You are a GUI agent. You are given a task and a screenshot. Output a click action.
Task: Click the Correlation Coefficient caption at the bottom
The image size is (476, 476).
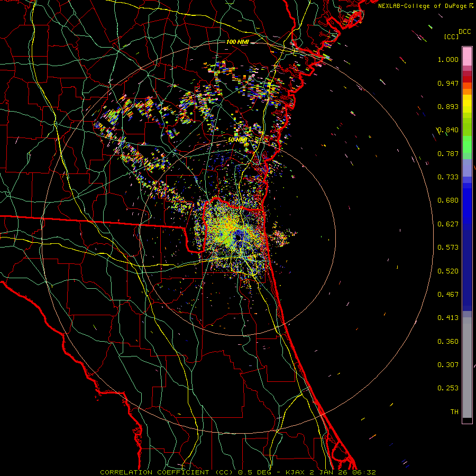pyautogui.click(x=237, y=472)
